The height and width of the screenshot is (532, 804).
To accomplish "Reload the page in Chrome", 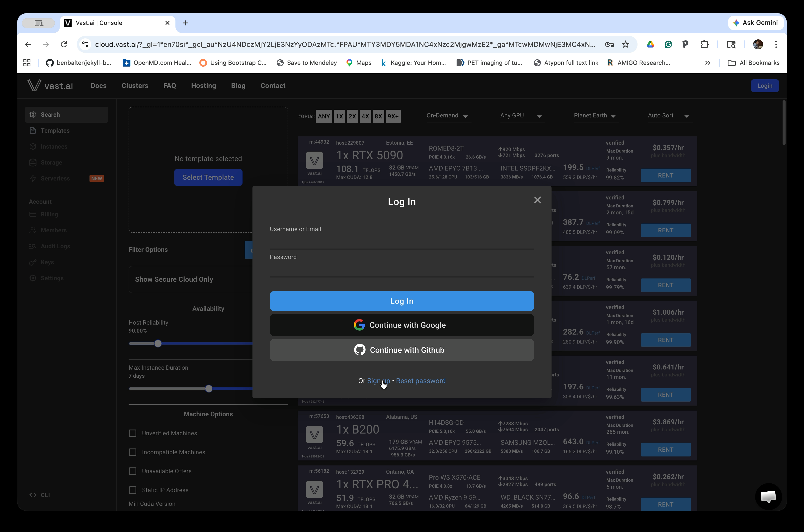I will (x=64, y=44).
